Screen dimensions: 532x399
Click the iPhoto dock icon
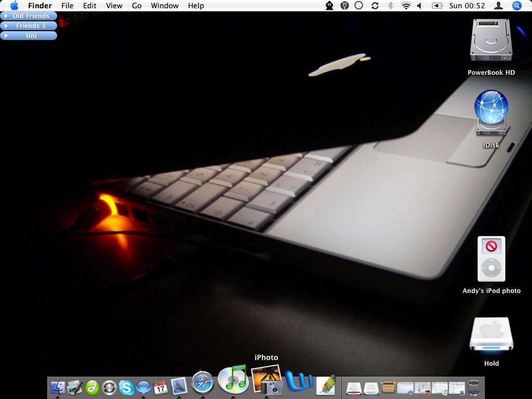click(x=267, y=380)
